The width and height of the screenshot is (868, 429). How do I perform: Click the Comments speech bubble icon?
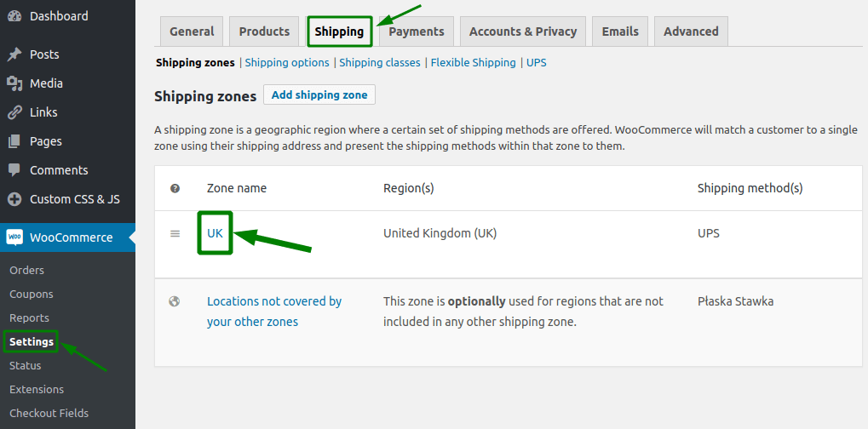pyautogui.click(x=14, y=170)
